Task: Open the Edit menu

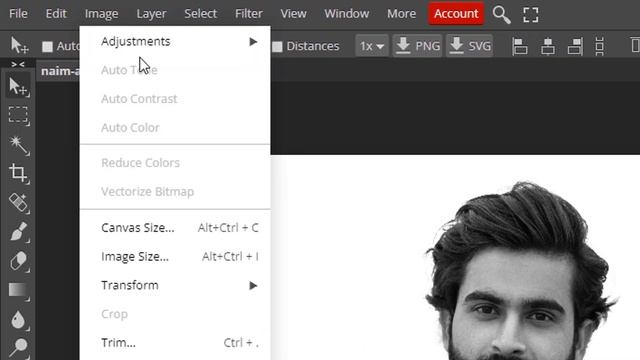Action: pyautogui.click(x=56, y=13)
